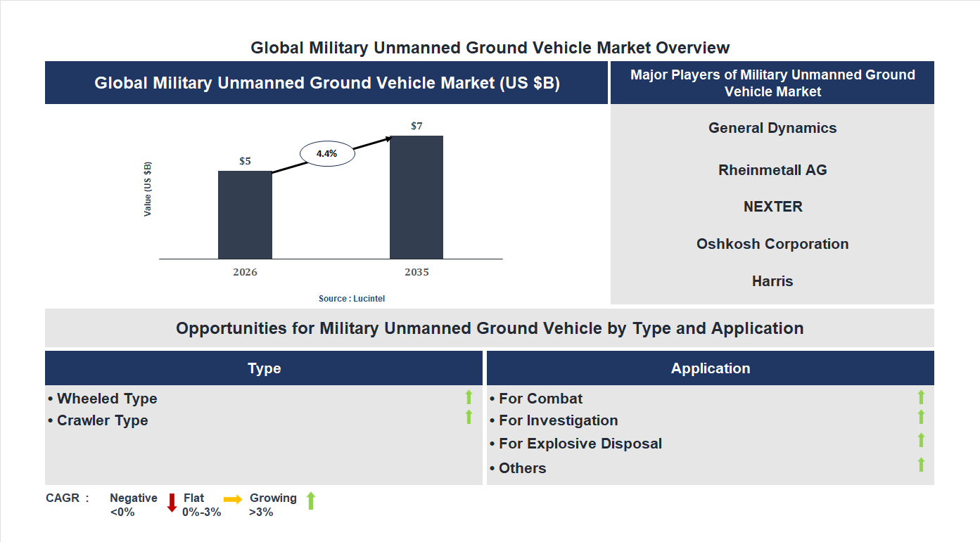Select the 4.4% CAGR bubble on the chart
The image size is (980, 542).
coord(326,153)
